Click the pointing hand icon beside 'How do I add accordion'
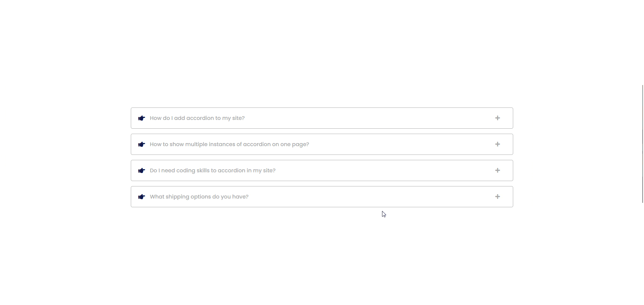This screenshot has width=644, height=305. (x=142, y=118)
